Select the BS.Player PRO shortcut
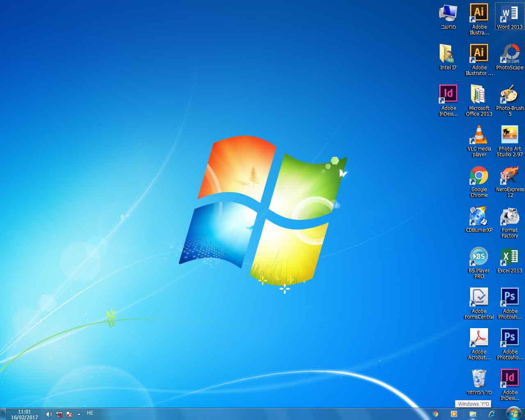 (479, 263)
